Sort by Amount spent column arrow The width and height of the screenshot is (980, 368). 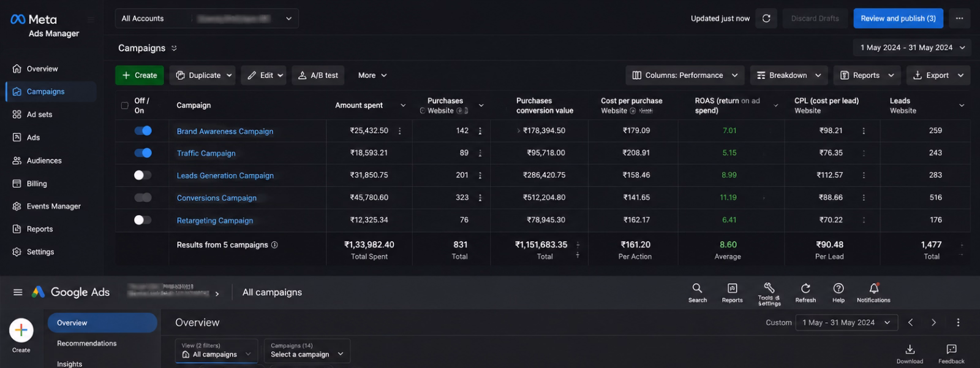(403, 105)
